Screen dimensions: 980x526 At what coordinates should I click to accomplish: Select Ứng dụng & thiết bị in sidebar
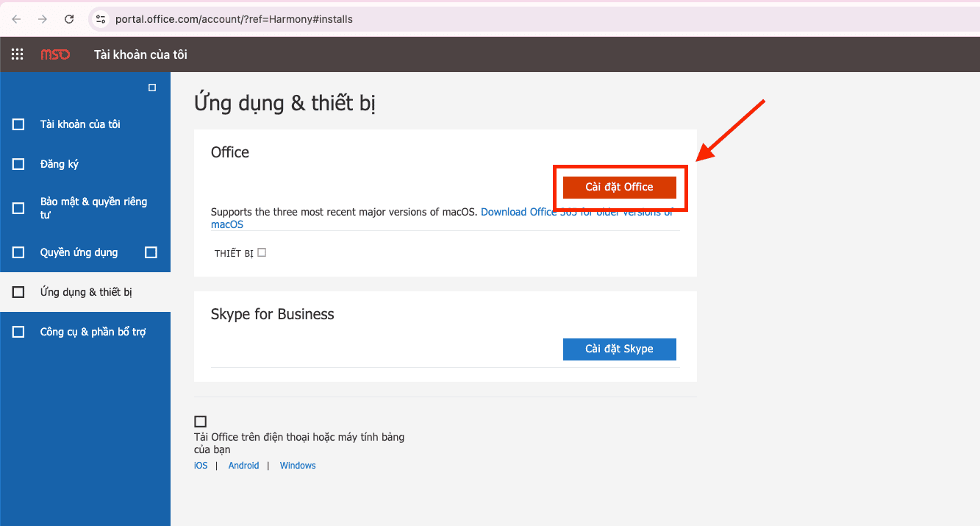tap(86, 292)
